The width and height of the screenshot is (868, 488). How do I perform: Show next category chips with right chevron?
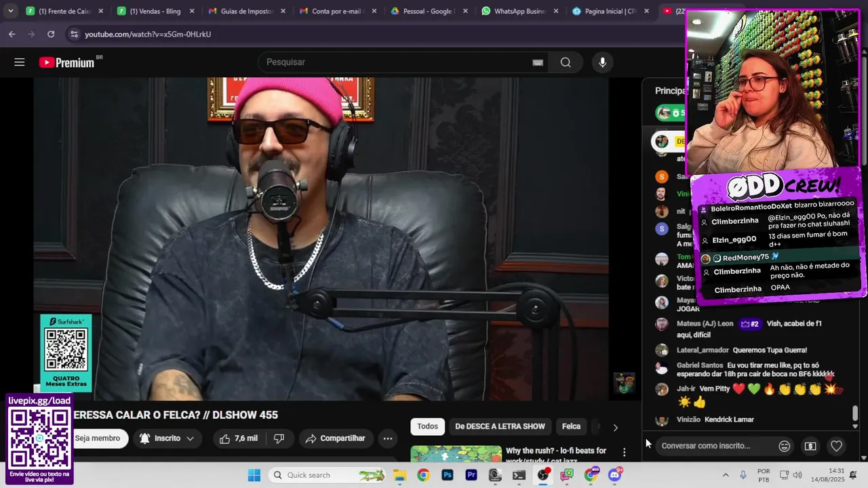[615, 427]
